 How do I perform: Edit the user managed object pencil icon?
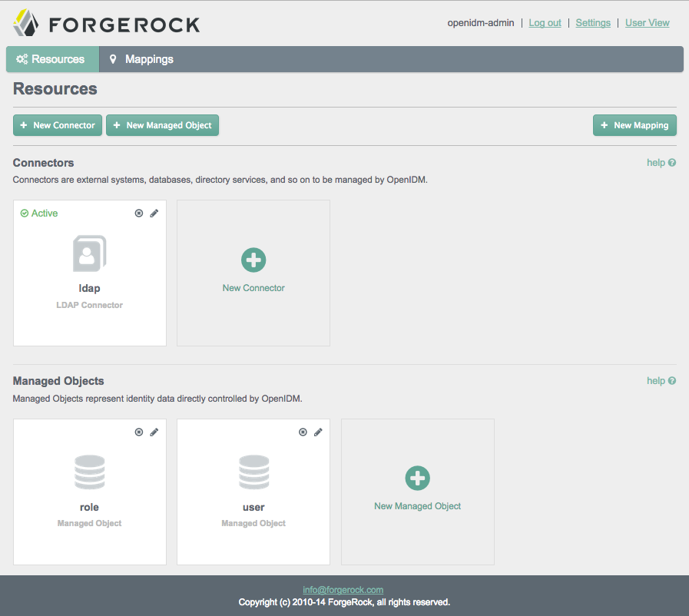pos(318,432)
